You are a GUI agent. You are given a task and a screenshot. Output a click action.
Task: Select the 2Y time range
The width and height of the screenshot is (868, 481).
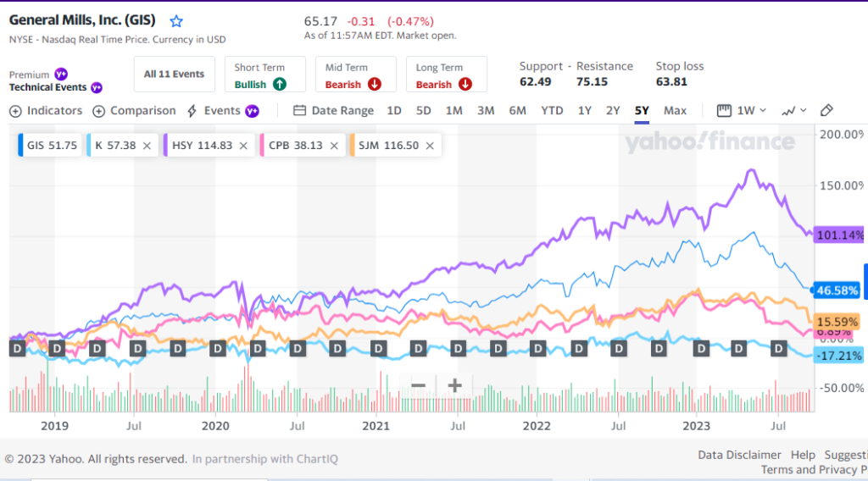(x=613, y=111)
